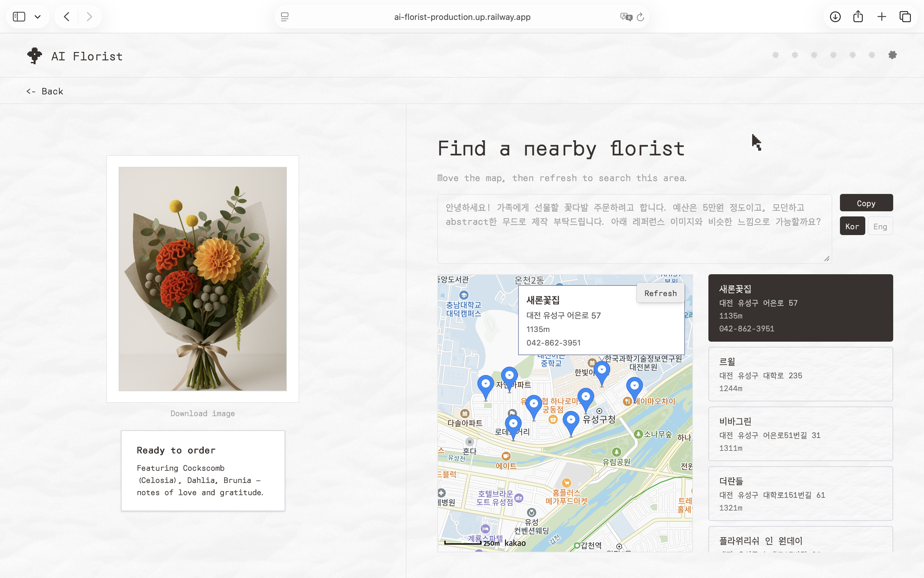Click the 유성컨벤션웨딩 map icon
Image resolution: width=924 pixels, height=578 pixels.
click(x=532, y=512)
